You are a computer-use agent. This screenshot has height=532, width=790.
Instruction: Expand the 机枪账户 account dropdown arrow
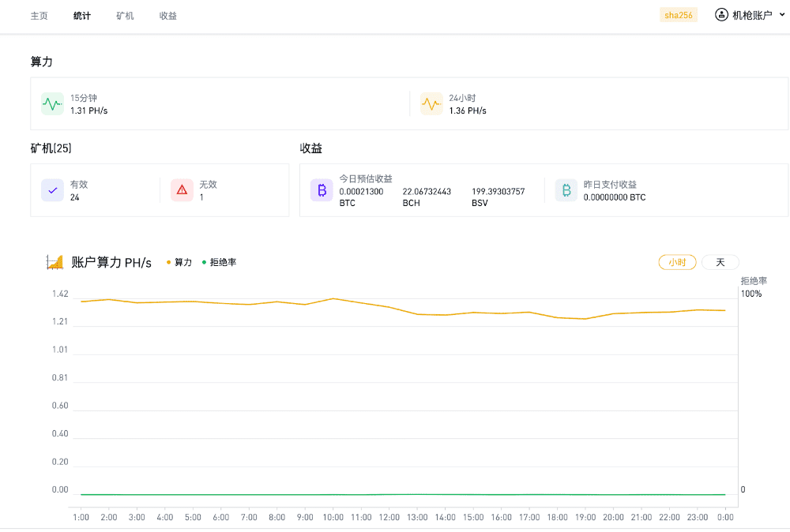[782, 15]
